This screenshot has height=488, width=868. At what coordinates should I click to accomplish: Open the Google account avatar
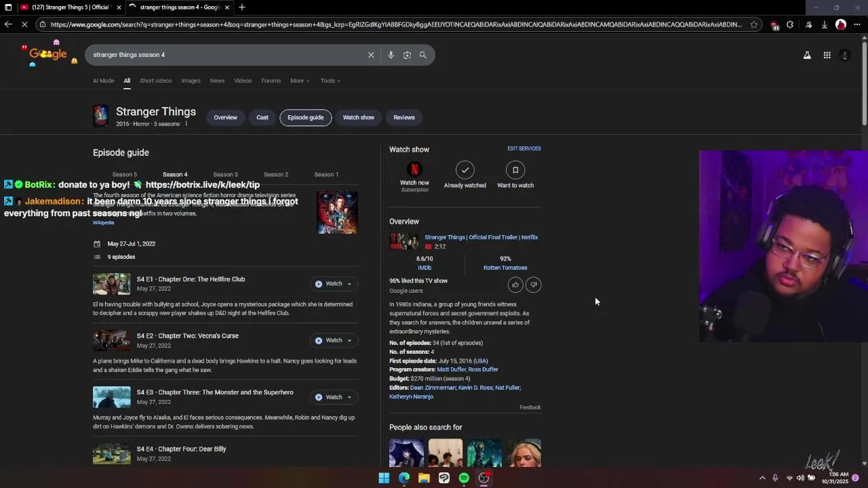tap(845, 55)
